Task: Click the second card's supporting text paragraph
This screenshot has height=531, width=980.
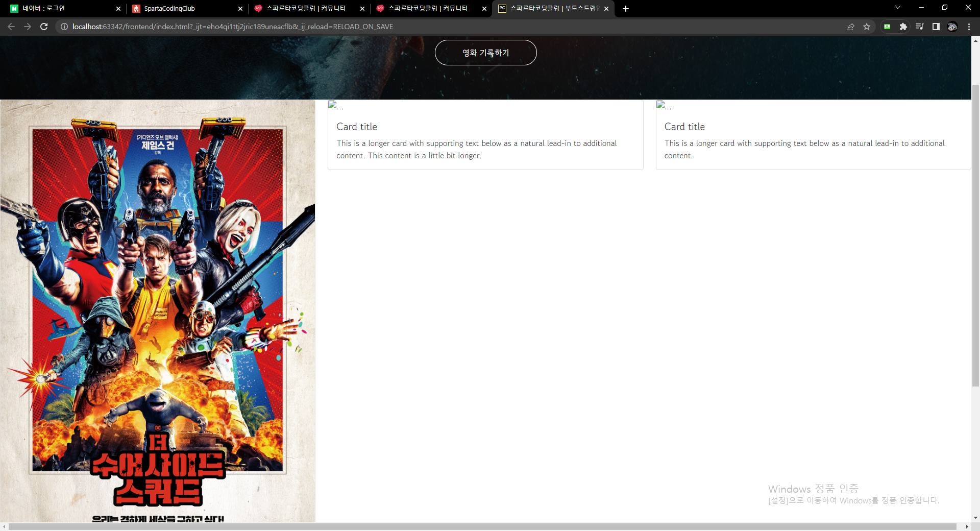Action: point(804,150)
